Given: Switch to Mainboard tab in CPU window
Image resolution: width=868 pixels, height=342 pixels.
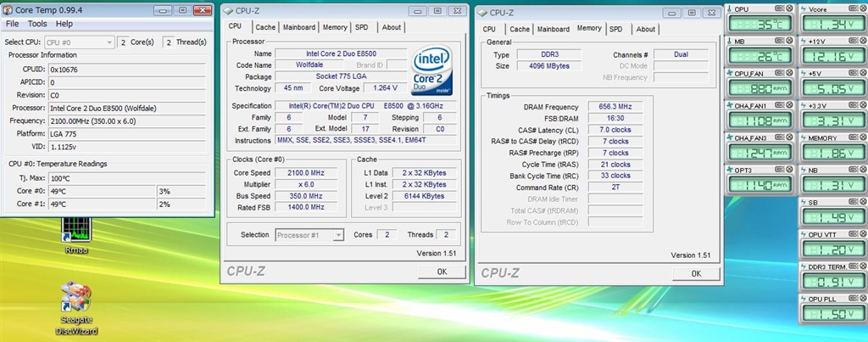Looking at the screenshot, I should pos(299,27).
